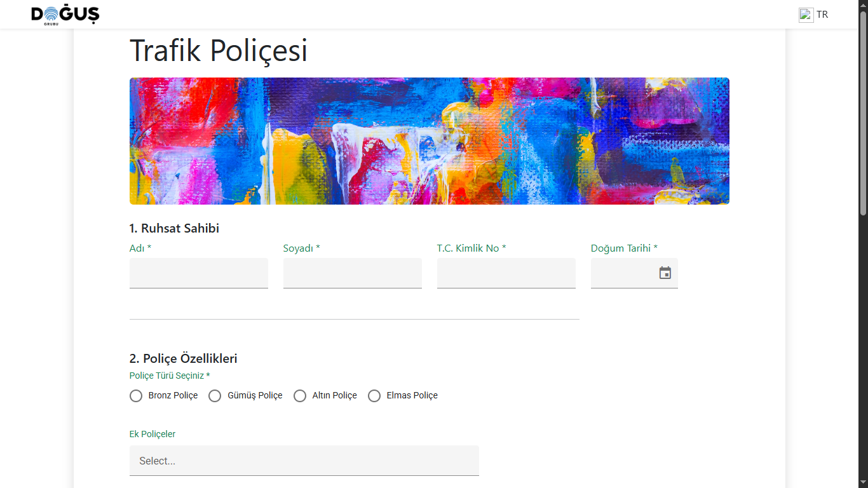Focus the T.C. Kimlik No field

(x=506, y=273)
